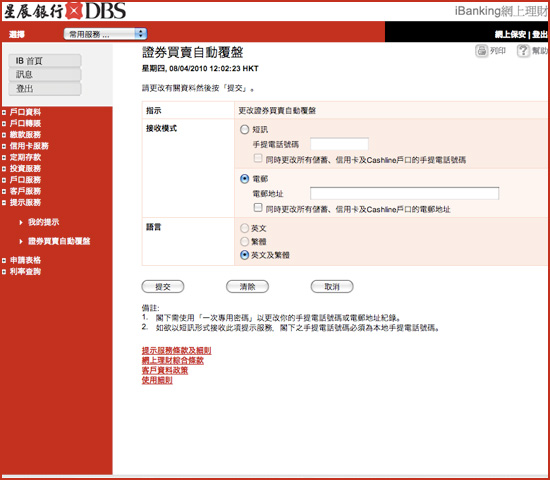
Task: Open 訊息 in the left menu
Action: coord(45,74)
